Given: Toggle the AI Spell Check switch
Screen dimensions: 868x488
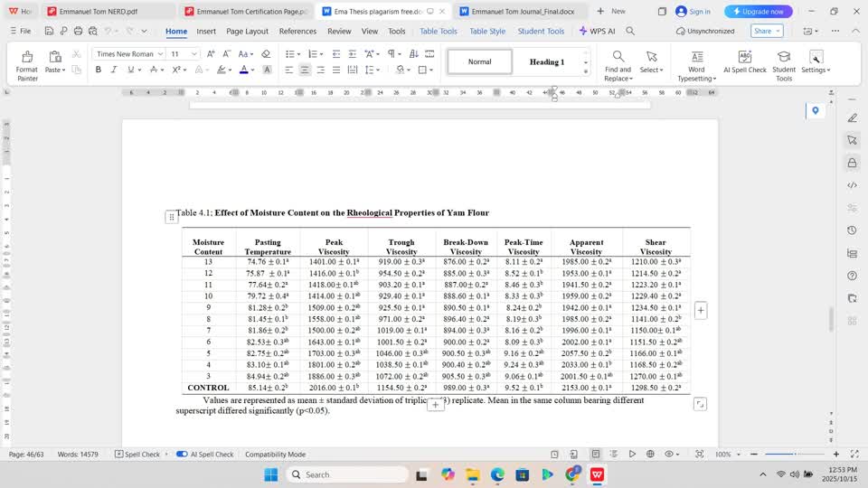Looking at the screenshot, I should point(182,454).
